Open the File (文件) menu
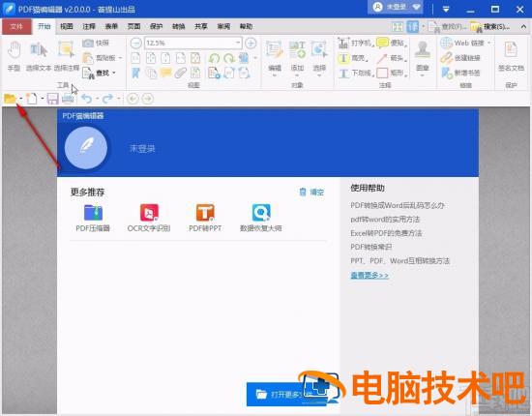 coord(16,26)
